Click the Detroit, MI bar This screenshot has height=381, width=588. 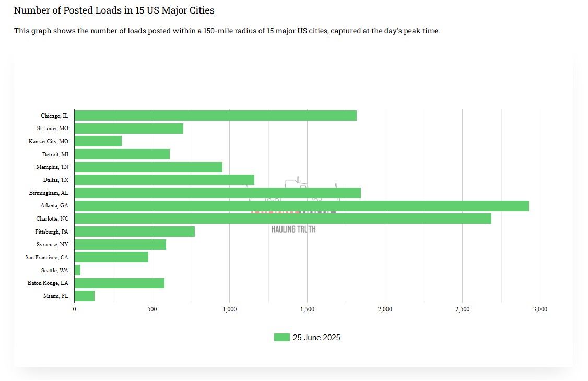click(x=122, y=154)
